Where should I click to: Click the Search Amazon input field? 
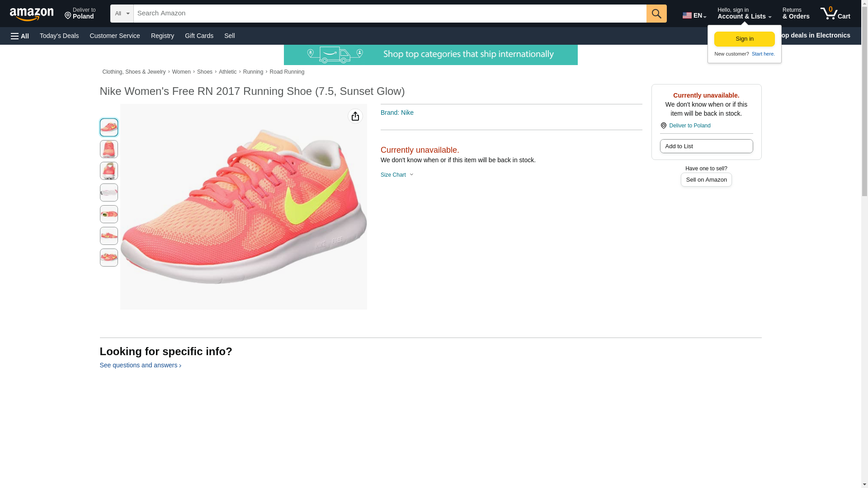(389, 14)
